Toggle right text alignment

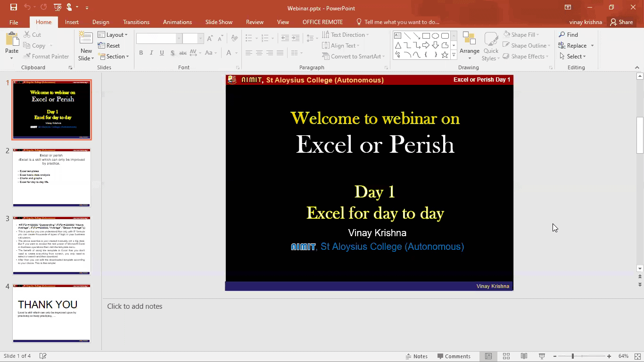tap(270, 53)
